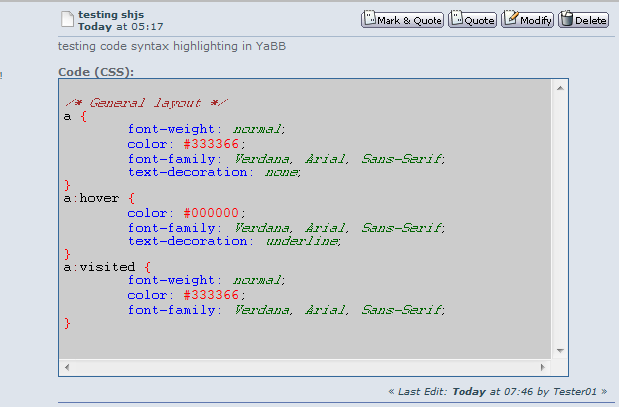
Task: Click the right arrow of the horizontal scrollbar
Action: (543, 368)
